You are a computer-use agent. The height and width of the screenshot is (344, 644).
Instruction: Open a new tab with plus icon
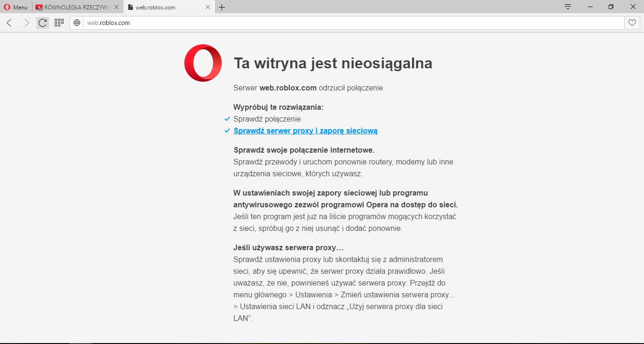click(222, 7)
